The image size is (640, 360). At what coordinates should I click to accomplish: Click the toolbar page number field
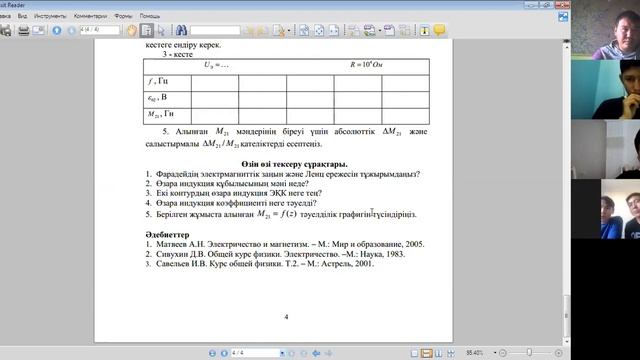click(x=100, y=30)
